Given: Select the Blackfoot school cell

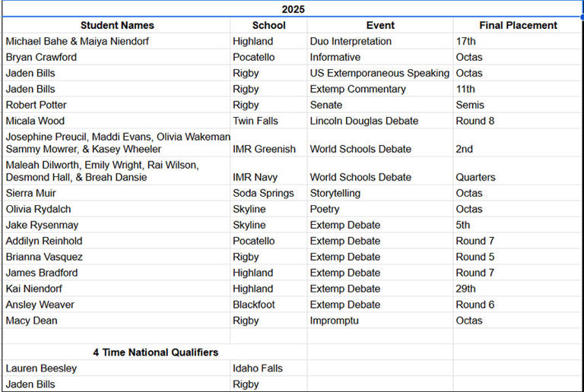Looking at the screenshot, I should point(268,305).
